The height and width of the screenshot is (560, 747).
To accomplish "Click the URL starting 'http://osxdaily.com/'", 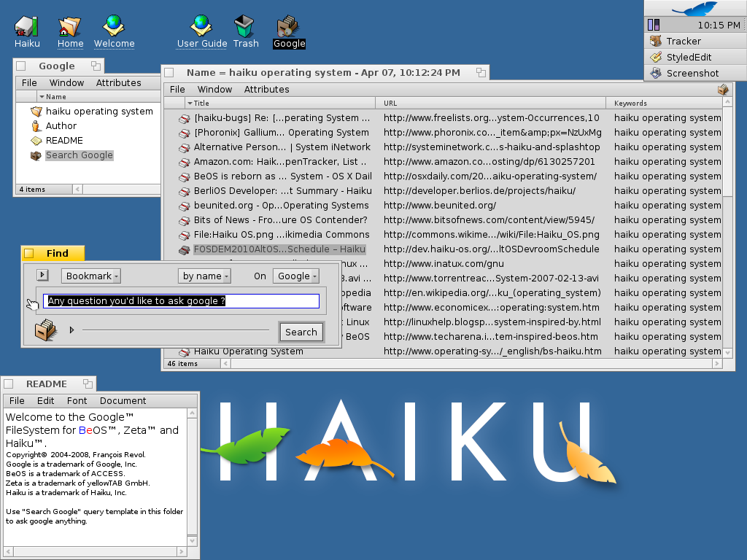I will point(490,176).
